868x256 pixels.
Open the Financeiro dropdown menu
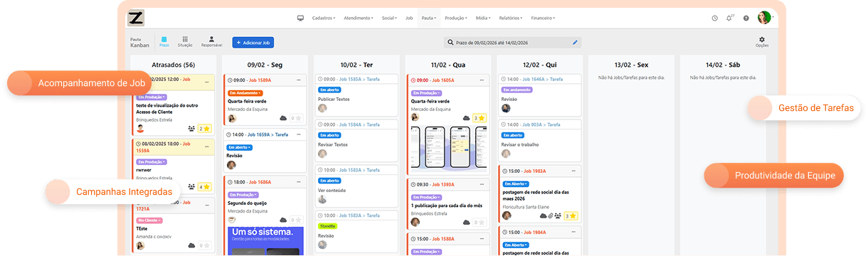pyautogui.click(x=543, y=18)
